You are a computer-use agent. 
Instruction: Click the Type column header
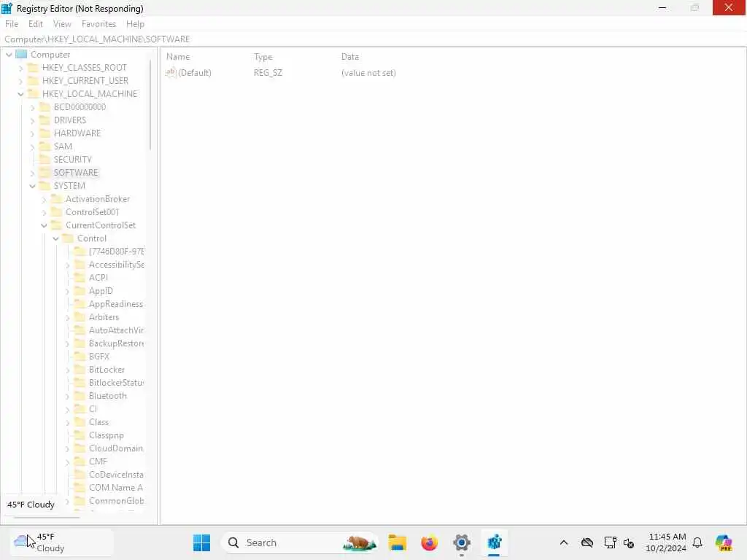263,57
